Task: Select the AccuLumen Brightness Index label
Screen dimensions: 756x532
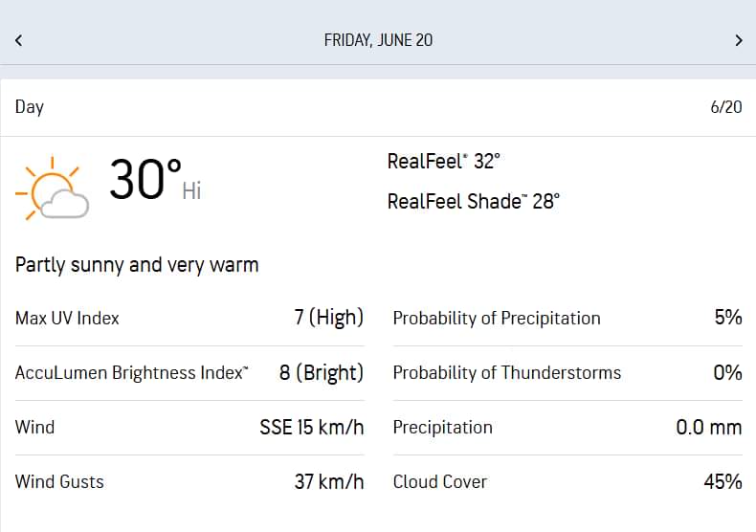Action: [131, 373]
